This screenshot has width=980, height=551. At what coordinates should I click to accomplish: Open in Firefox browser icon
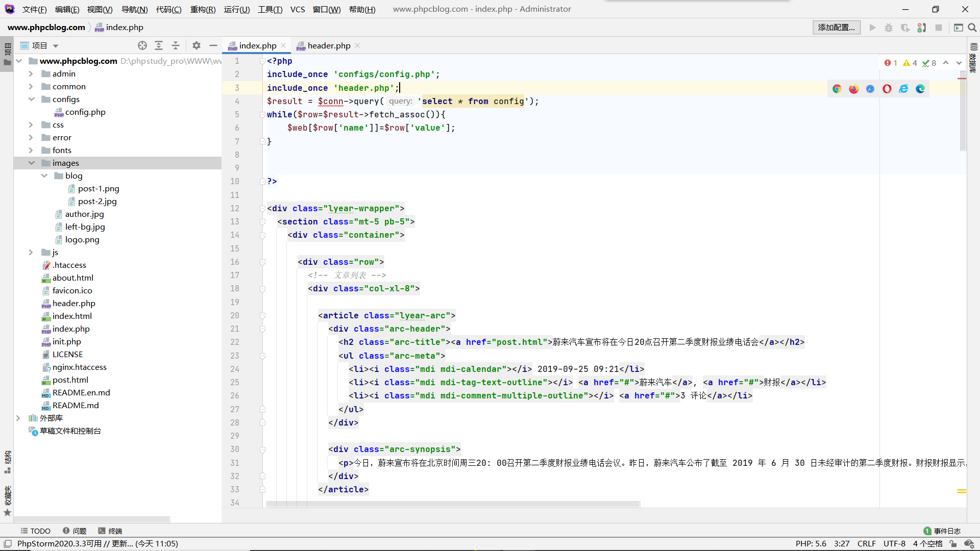(x=853, y=89)
